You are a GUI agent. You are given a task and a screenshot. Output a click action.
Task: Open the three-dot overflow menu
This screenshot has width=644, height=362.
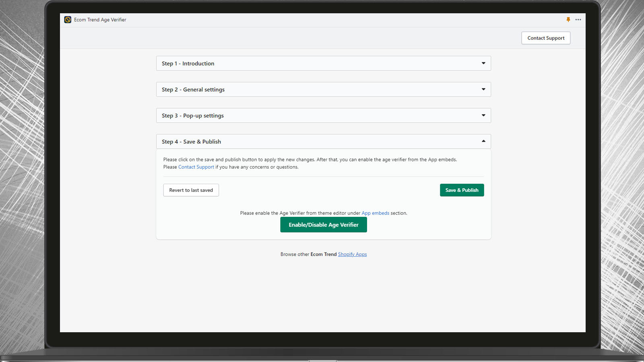coord(578,19)
